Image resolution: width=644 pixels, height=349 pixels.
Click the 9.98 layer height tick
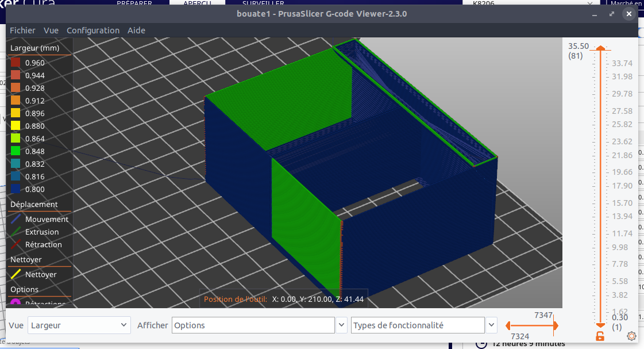[x=620, y=247]
